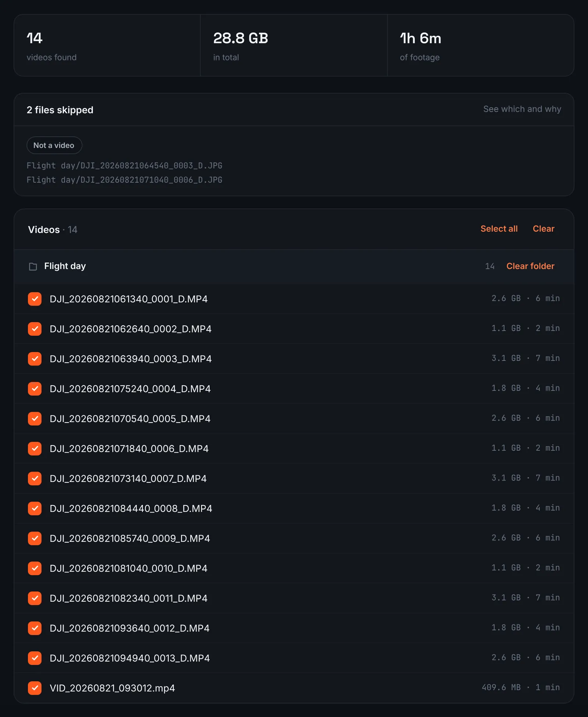Toggle checkbox for DJI_20260821063940_0003_D.MP4
Screen dimensions: 588x717
click(35, 359)
